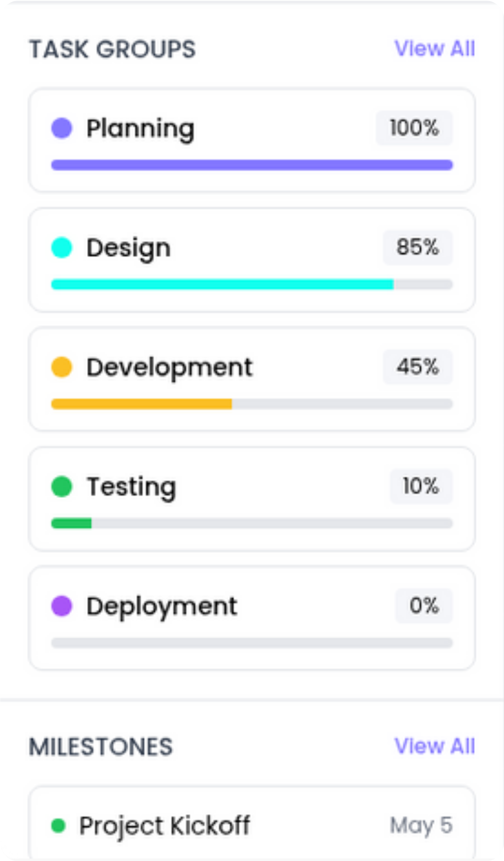Click the Development progress bar

[252, 404]
